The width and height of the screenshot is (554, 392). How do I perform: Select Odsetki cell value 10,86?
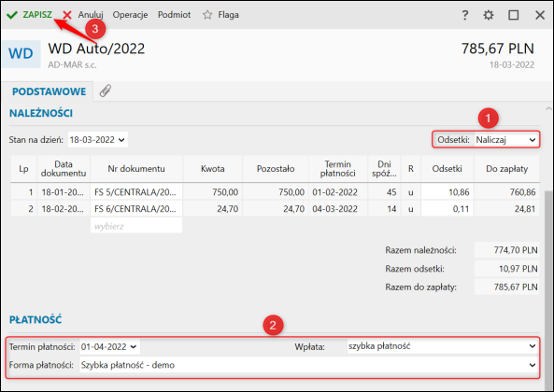pos(447,192)
